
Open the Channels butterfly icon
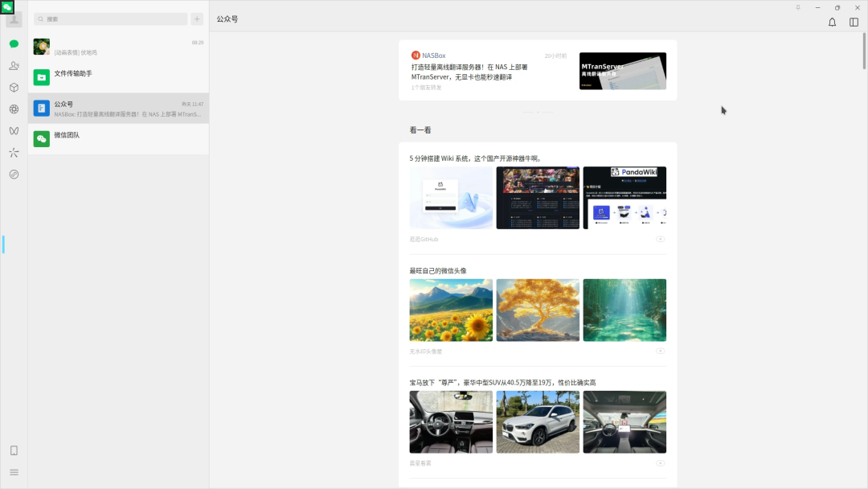(14, 131)
